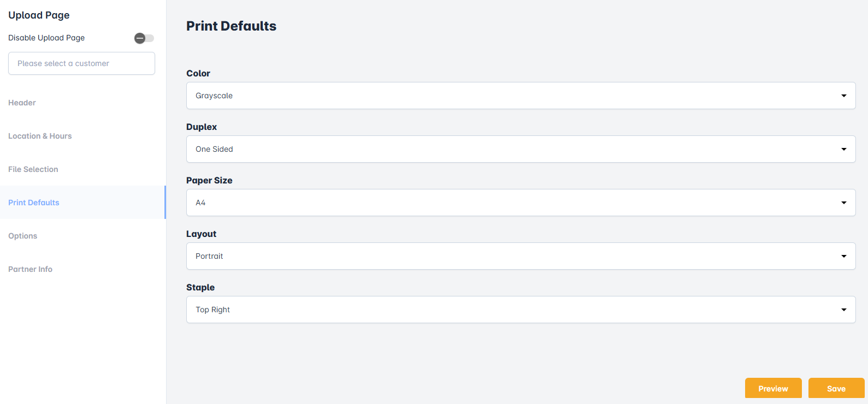Toggle the Disable Upload Page switch
Viewport: 868px width, 404px height.
(x=144, y=38)
